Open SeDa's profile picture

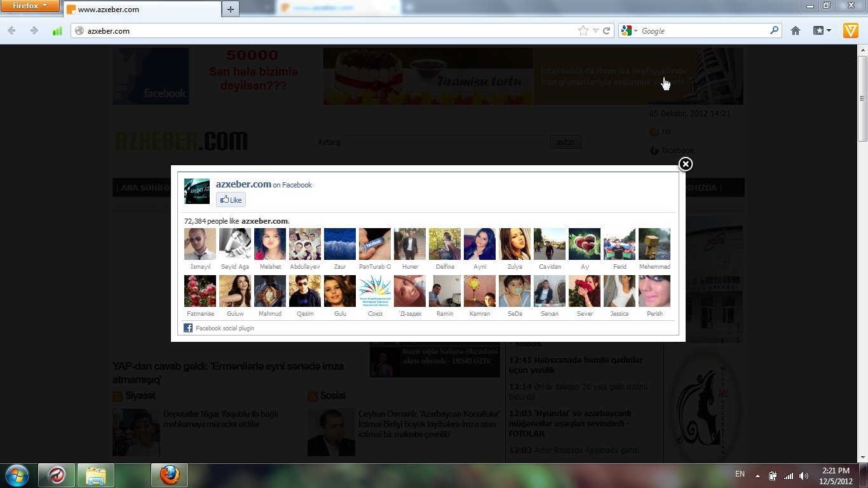(x=515, y=291)
